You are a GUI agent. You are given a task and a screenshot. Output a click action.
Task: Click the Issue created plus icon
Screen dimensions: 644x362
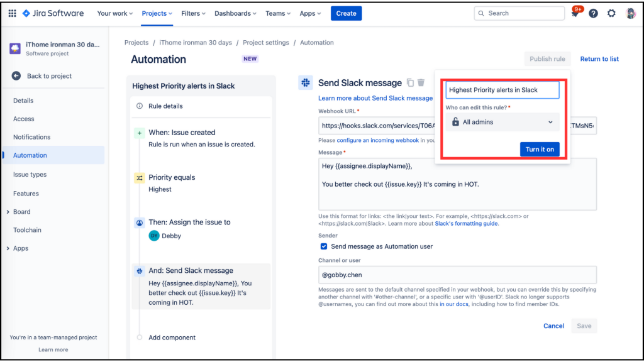tap(140, 133)
